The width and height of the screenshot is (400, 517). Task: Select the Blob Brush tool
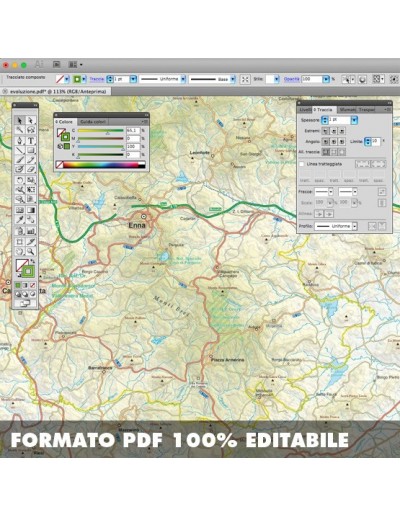20,169
